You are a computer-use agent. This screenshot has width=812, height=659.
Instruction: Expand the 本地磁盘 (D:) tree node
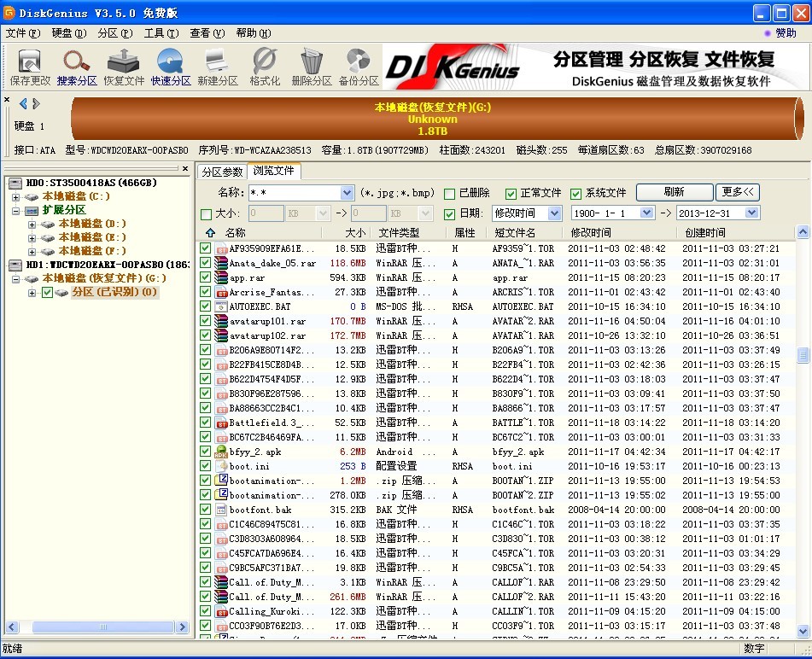pyautogui.click(x=32, y=225)
